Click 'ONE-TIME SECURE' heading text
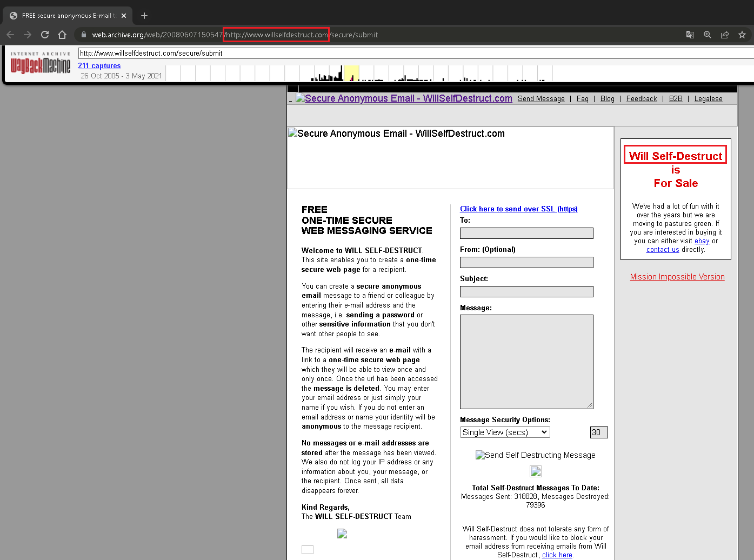754x560 pixels. [x=347, y=220]
